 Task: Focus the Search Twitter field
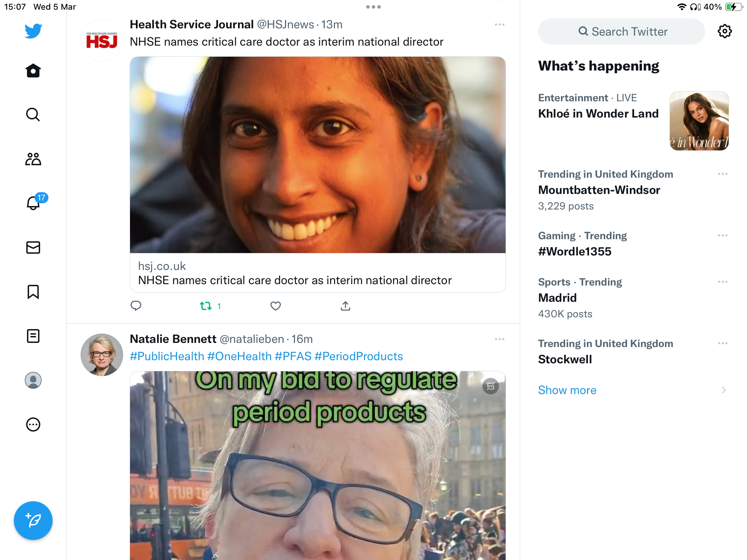pos(621,31)
